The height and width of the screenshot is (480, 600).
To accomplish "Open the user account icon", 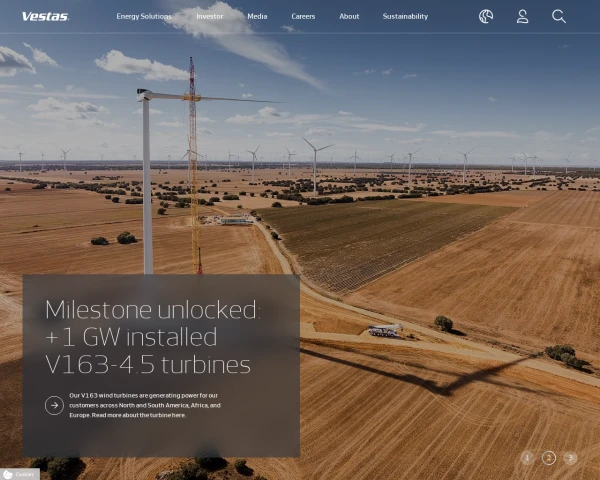I will [x=522, y=16].
